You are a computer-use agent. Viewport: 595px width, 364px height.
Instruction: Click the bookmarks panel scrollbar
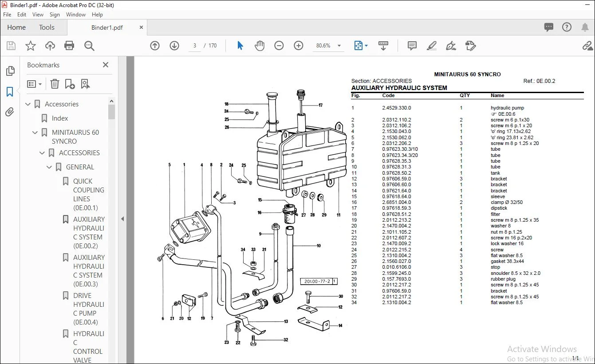click(111, 112)
